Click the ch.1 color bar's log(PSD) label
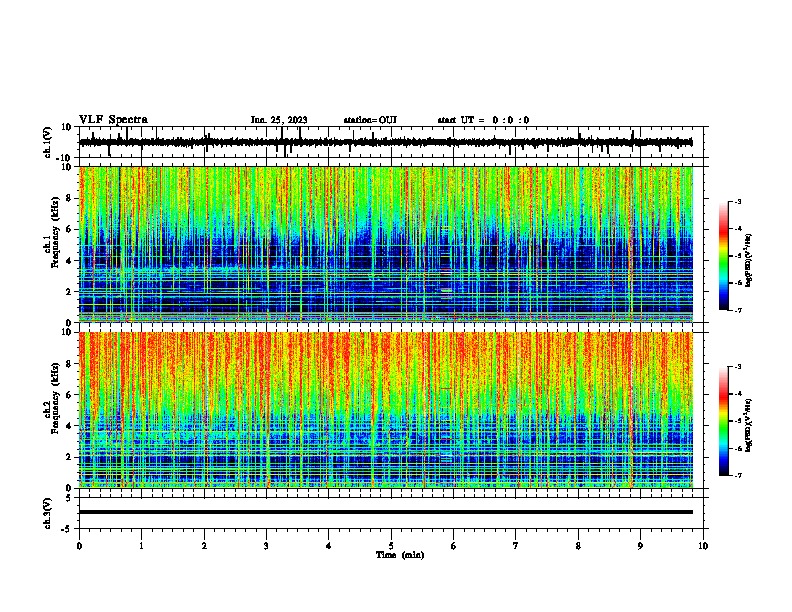792x612 pixels. 748,260
